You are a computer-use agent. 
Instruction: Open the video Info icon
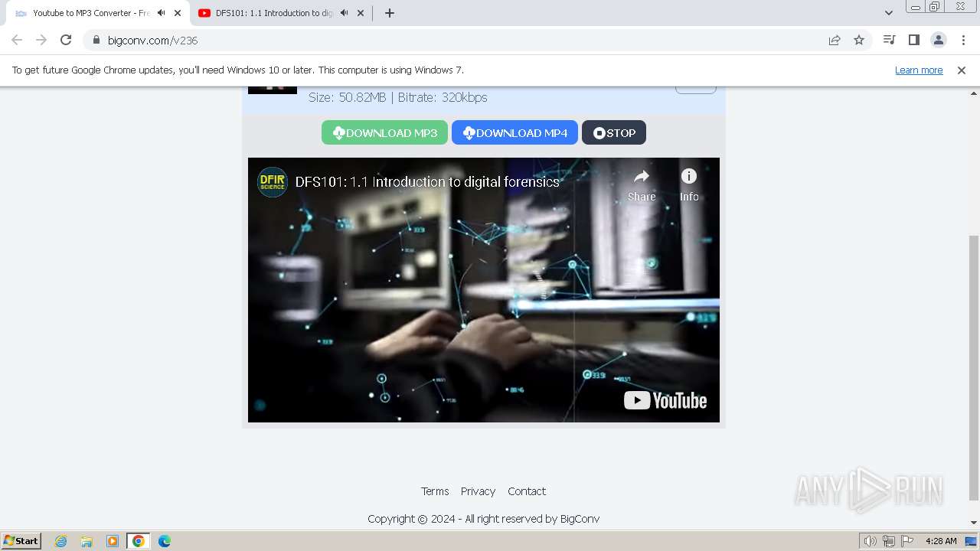coord(689,185)
